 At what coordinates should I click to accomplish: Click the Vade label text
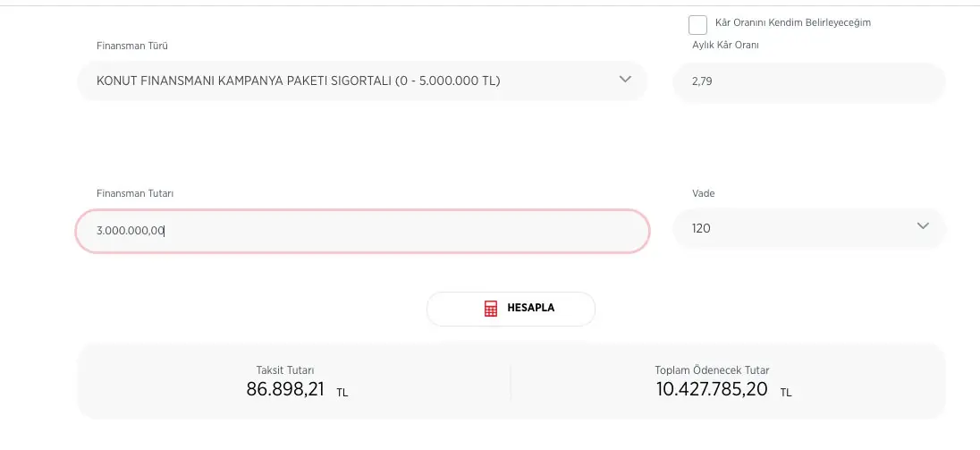[x=704, y=193]
